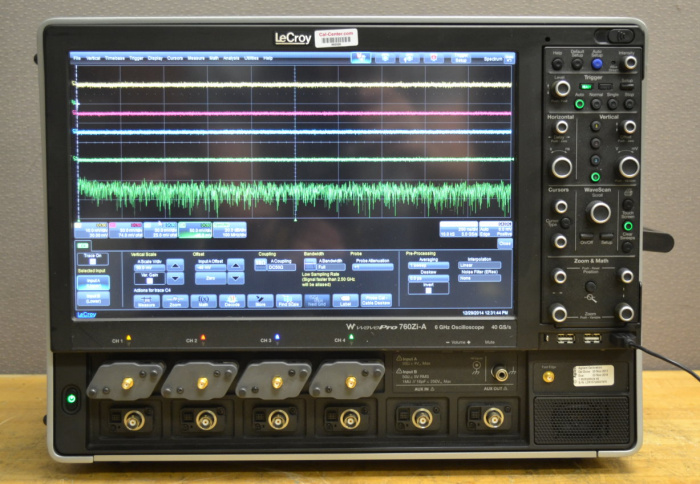Click the Store action icon
This screenshot has width=700, height=484.
[259, 300]
